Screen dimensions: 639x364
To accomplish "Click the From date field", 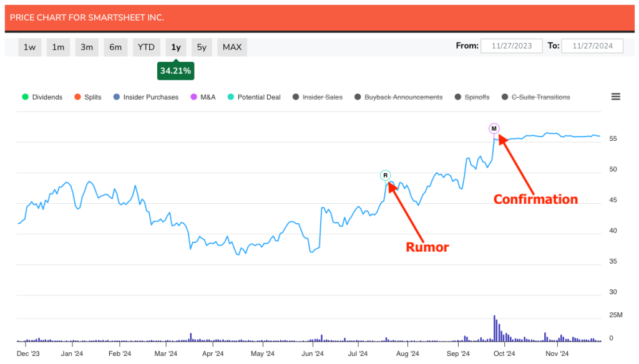I will pos(512,46).
